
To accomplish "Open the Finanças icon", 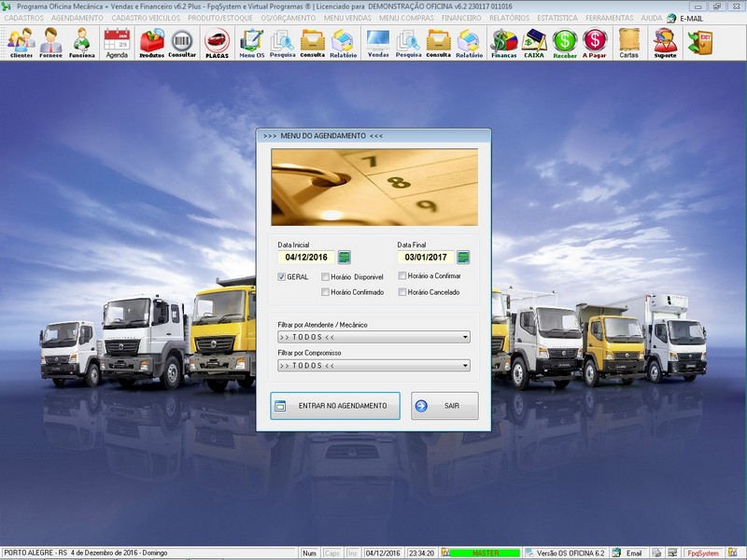I will tap(504, 42).
